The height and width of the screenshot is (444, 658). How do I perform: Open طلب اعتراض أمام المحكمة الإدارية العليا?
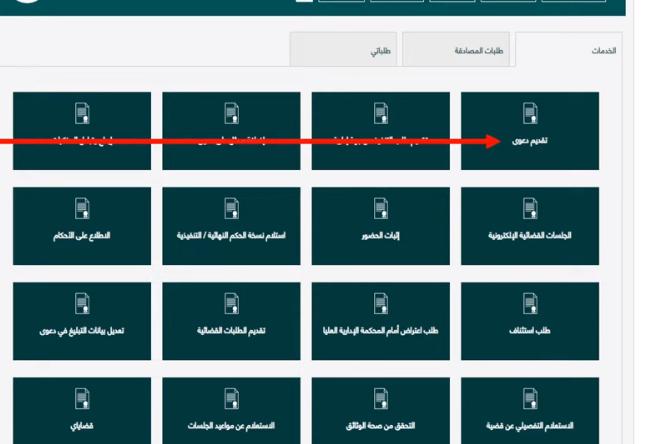point(380,320)
